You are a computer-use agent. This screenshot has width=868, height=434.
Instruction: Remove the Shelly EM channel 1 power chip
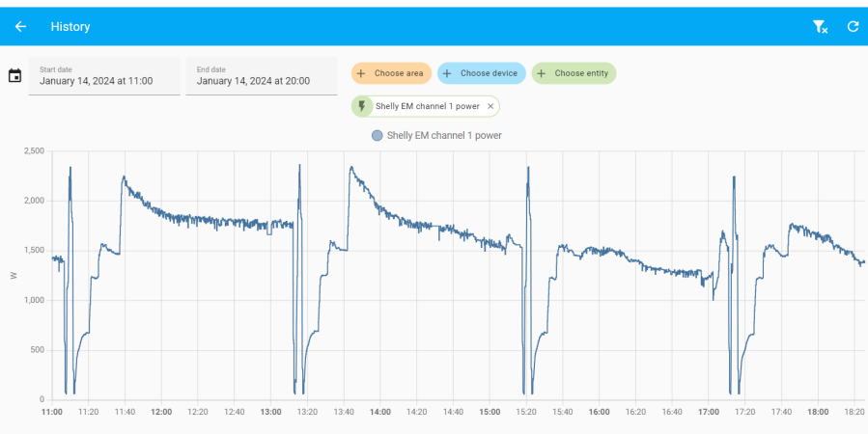pos(490,106)
